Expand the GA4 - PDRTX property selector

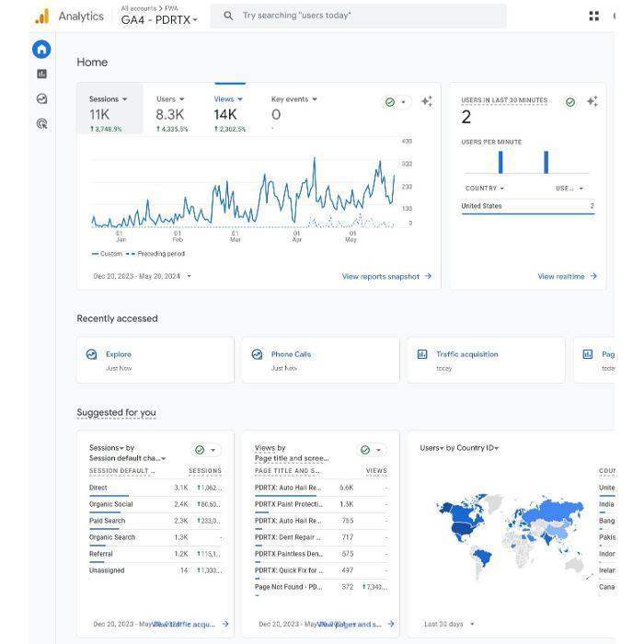(x=159, y=20)
